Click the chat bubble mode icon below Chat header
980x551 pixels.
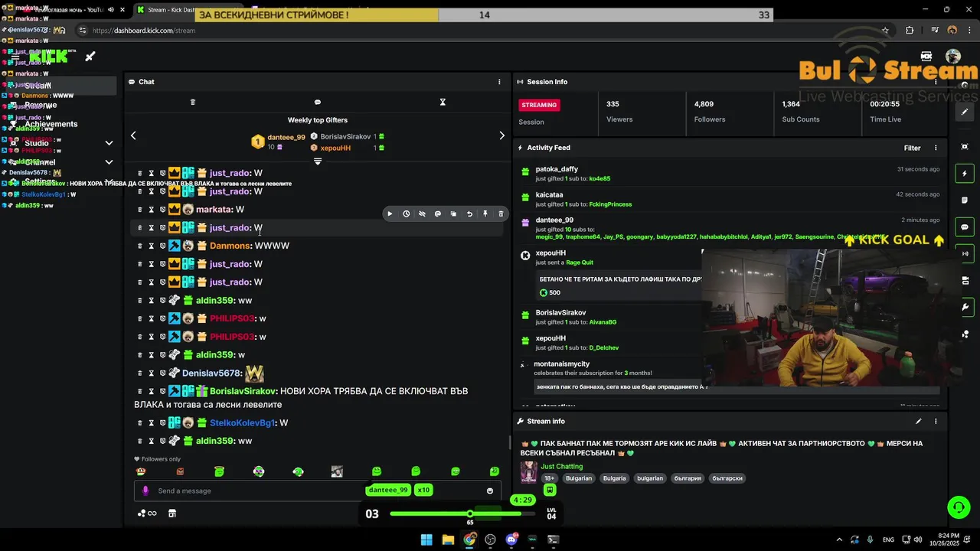click(318, 102)
